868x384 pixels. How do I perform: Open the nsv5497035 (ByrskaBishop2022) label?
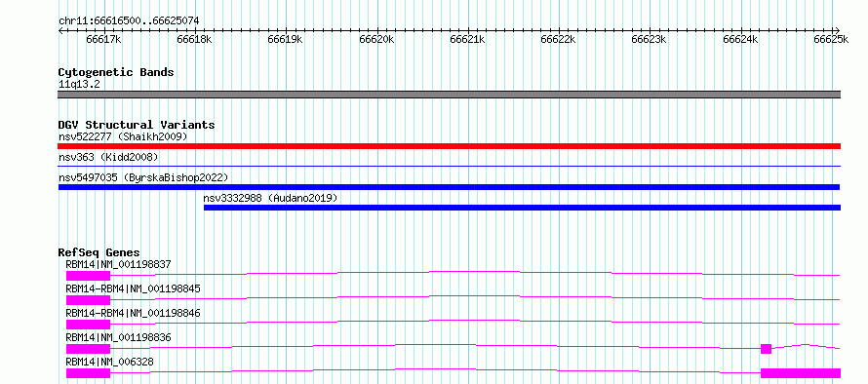tap(143, 177)
